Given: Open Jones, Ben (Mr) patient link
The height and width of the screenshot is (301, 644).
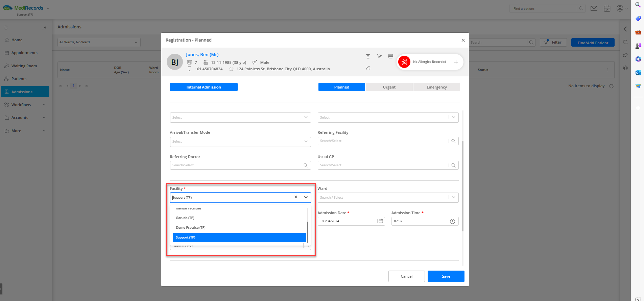Looking at the screenshot, I should (202, 54).
